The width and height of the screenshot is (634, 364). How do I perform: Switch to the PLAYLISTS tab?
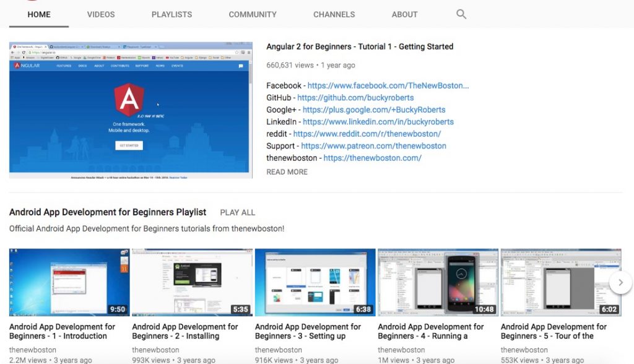(172, 14)
